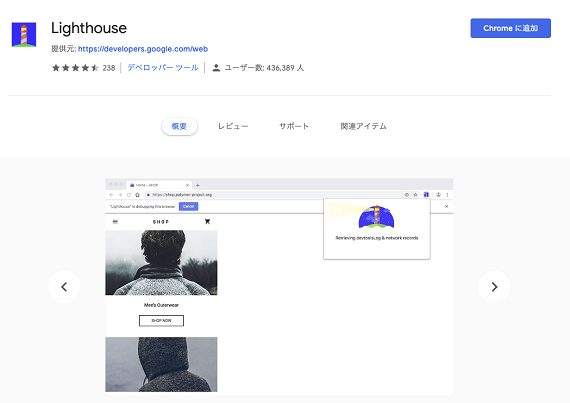Advance to next screenshot with right arrow
570x403 pixels.
494,287
